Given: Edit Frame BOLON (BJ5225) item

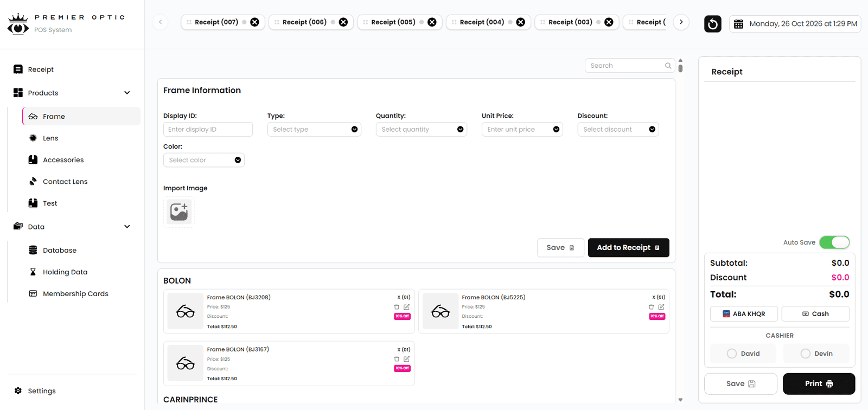Looking at the screenshot, I should coord(661,307).
